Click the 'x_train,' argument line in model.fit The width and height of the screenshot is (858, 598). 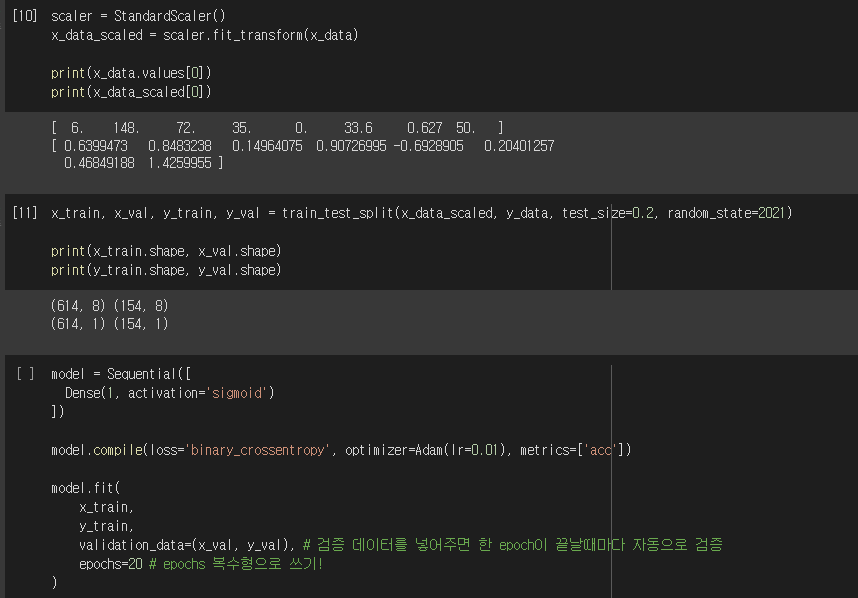pos(107,507)
